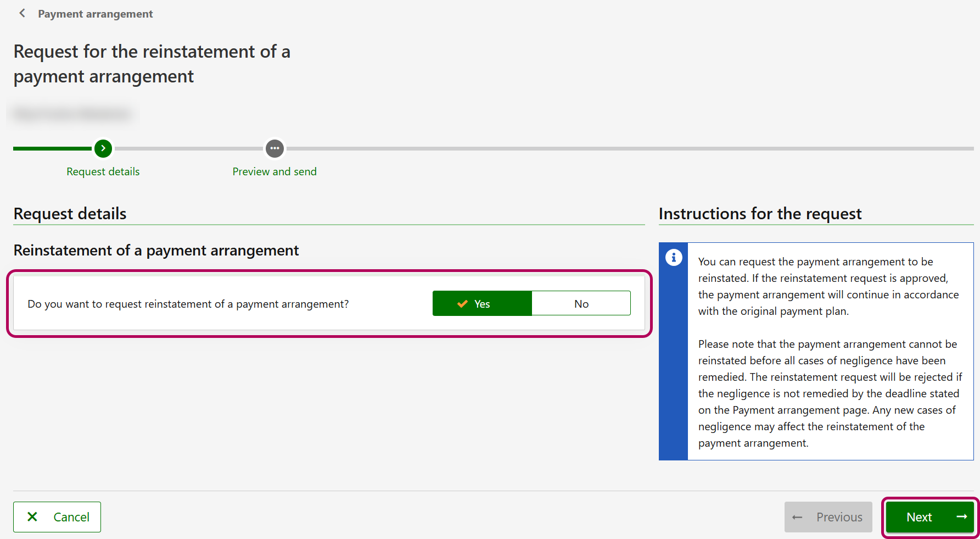Click the back chevron beside Payment arrangement

click(22, 13)
